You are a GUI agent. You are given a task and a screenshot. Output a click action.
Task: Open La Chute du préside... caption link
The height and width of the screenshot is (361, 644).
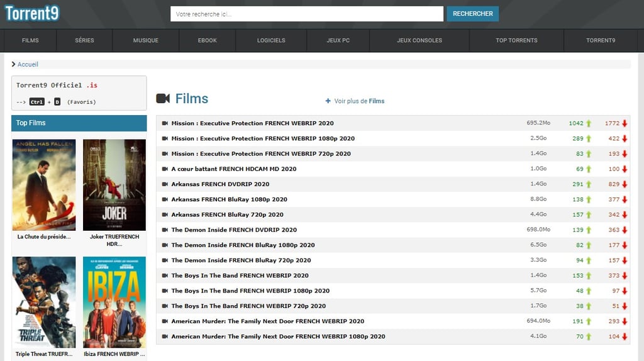(44, 237)
